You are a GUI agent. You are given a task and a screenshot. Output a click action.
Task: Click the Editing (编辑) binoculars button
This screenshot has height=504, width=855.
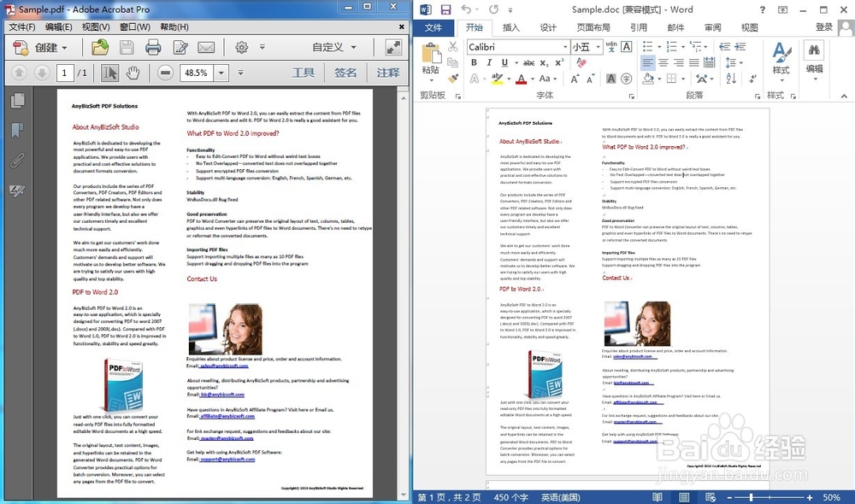815,62
